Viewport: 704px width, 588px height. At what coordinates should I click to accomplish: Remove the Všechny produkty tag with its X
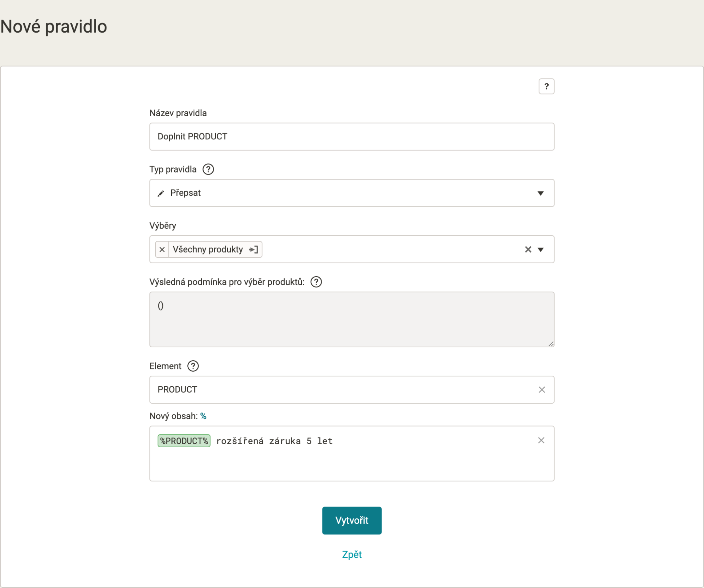click(162, 249)
